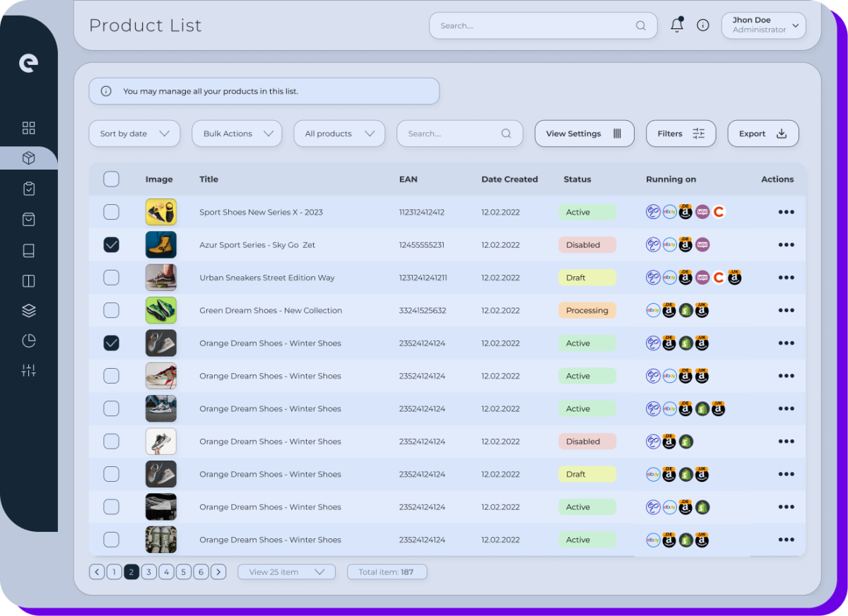Click the eBay icon on Sport Shoes row

(x=669, y=211)
